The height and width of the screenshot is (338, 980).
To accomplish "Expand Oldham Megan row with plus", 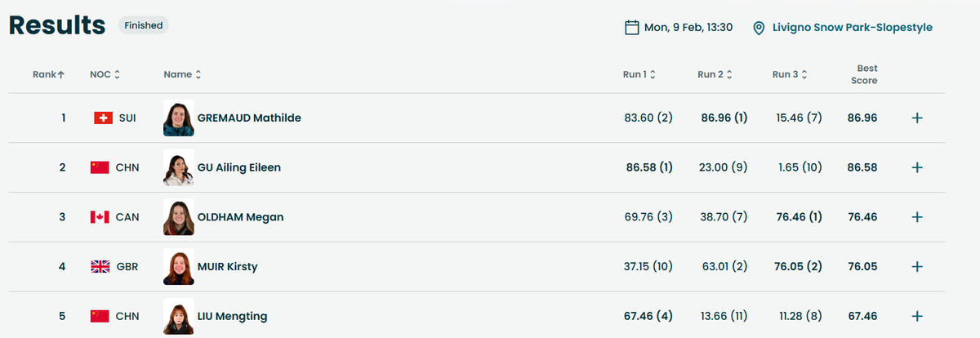I will 916,217.
